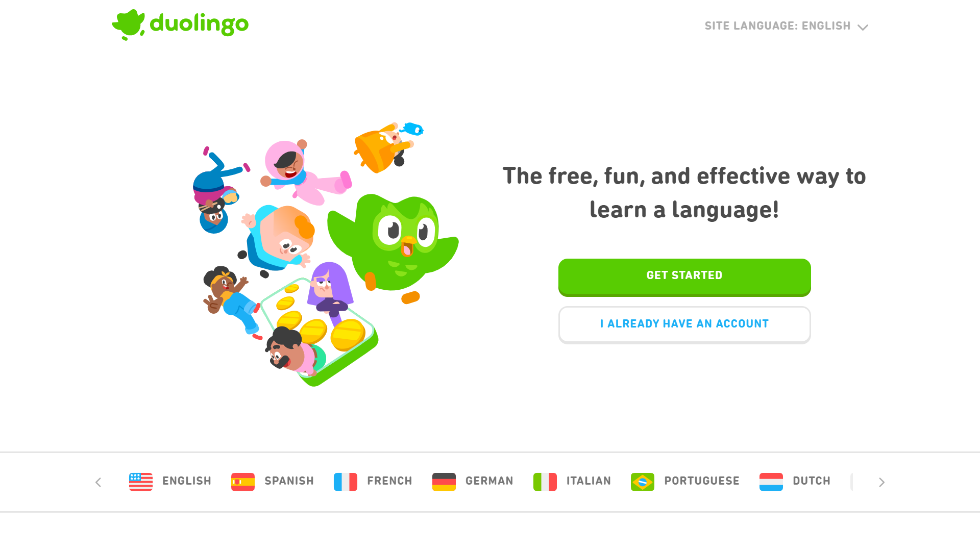
Task: Open the duolingo wordmark link
Action: click(199, 24)
